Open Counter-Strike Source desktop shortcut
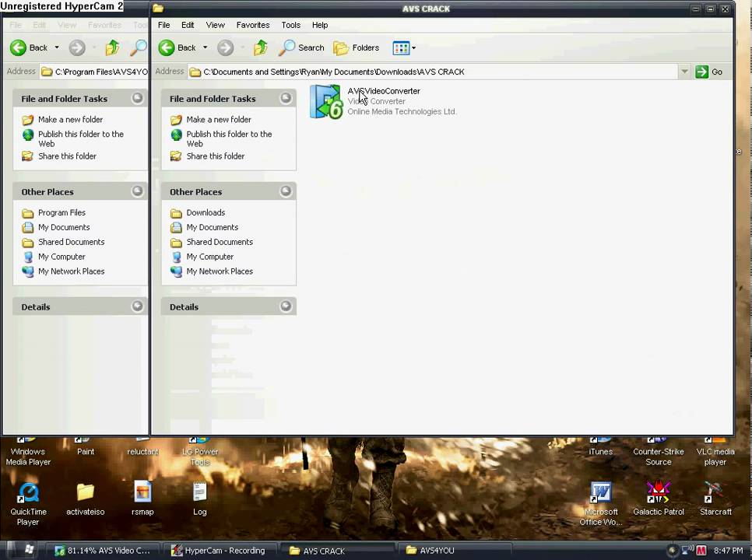The width and height of the screenshot is (752, 560). point(659,453)
